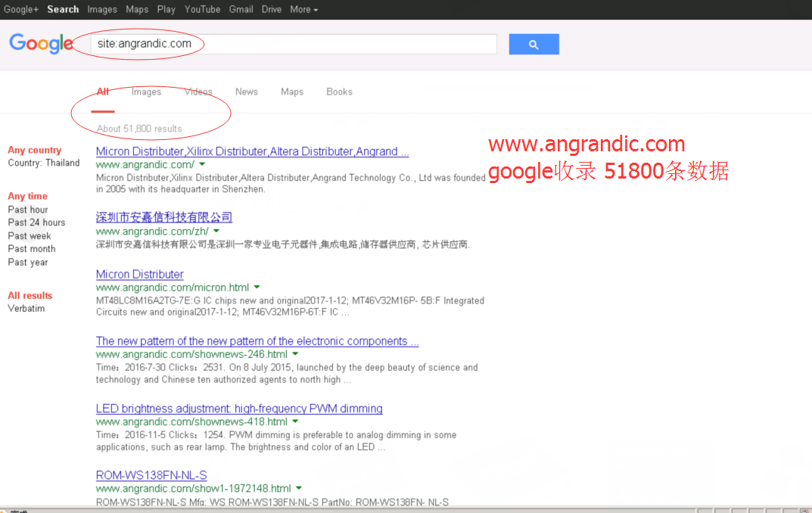Filter results to Past week
Screen dimensions: 812x513
point(30,236)
